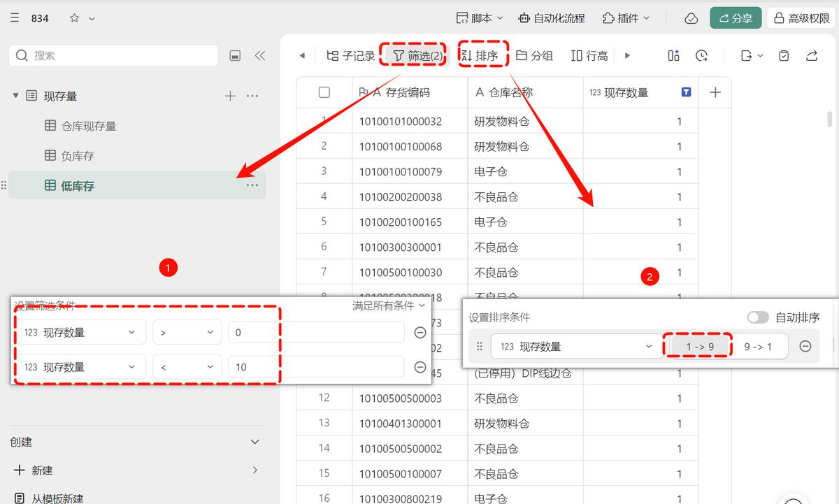Open the 满足所有条件 dropdown
Viewport: 839px width, 504px height.
388,305
